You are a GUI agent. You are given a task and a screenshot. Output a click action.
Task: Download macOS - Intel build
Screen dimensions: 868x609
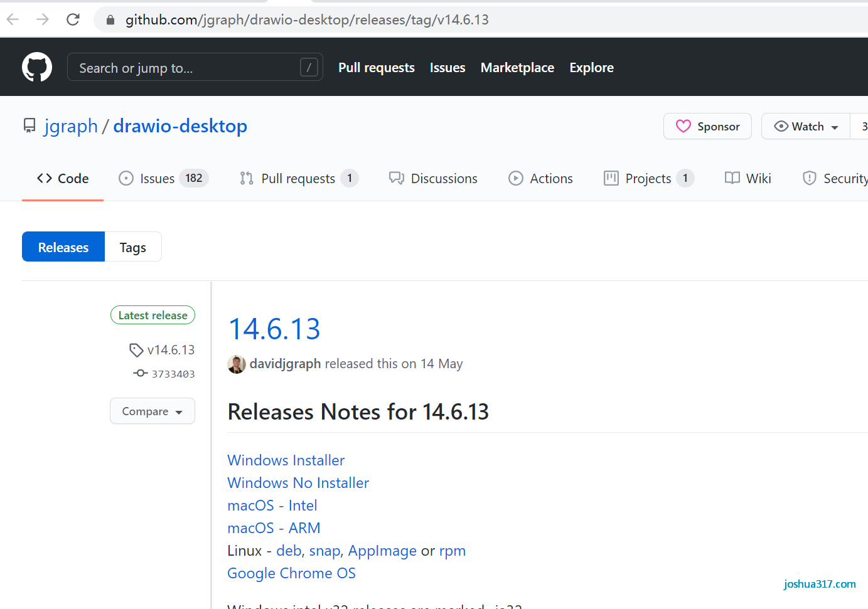[272, 505]
